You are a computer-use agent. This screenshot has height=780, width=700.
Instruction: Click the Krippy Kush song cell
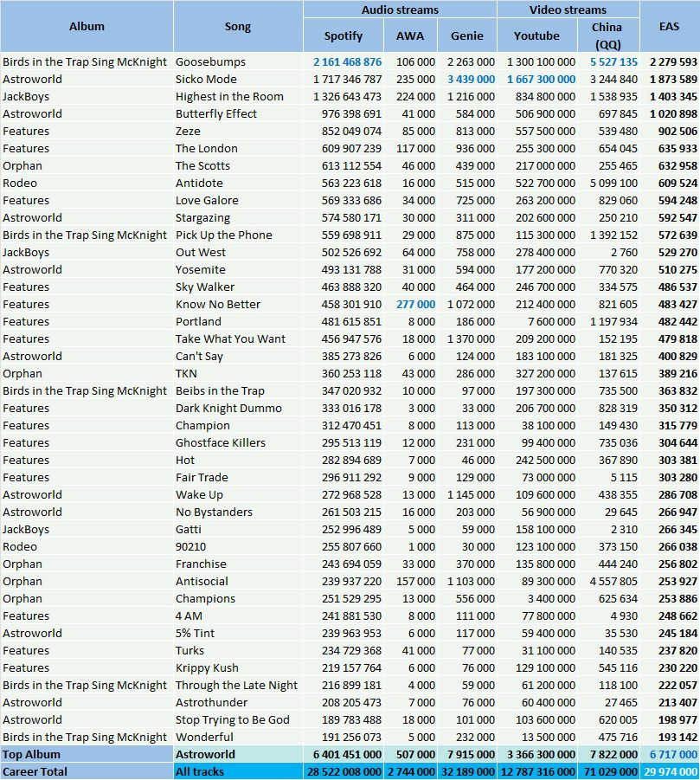[238, 667]
